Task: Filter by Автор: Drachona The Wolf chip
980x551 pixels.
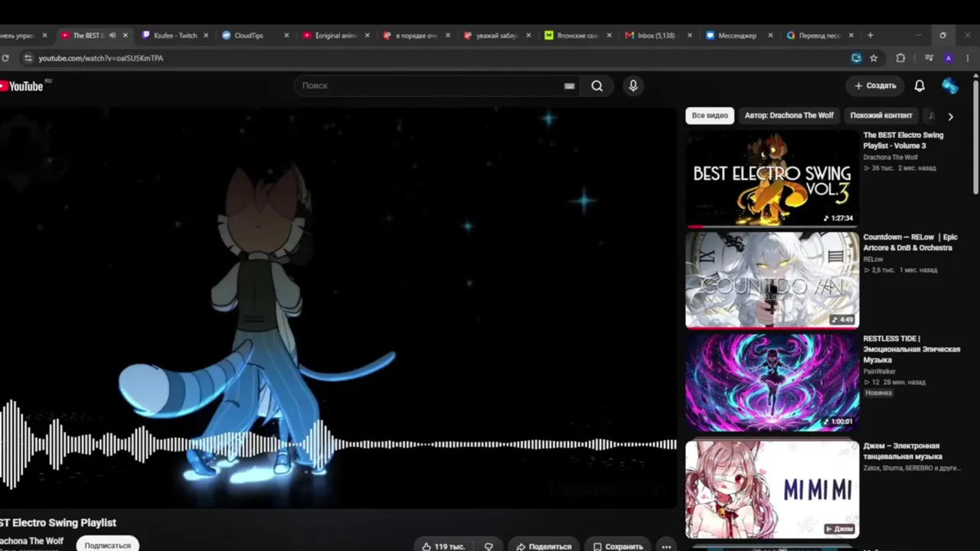Action: (x=789, y=116)
